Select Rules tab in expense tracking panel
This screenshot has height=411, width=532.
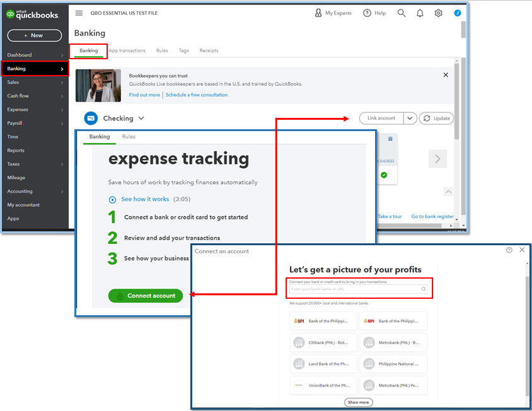click(x=129, y=136)
